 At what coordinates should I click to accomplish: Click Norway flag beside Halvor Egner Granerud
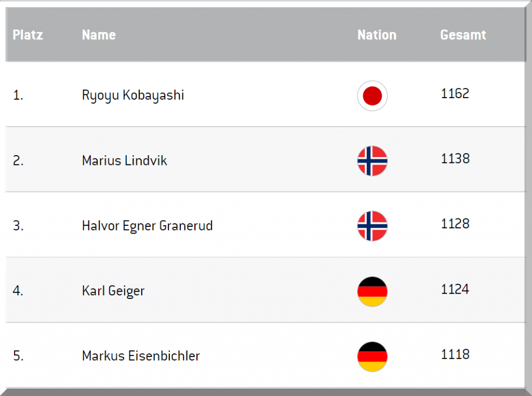click(372, 226)
